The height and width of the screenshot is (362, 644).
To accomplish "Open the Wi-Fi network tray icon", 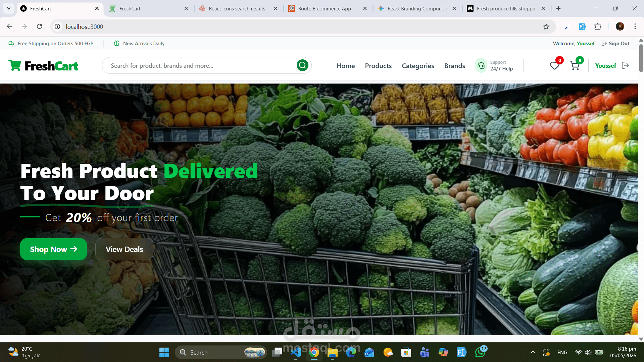I will tap(578, 352).
